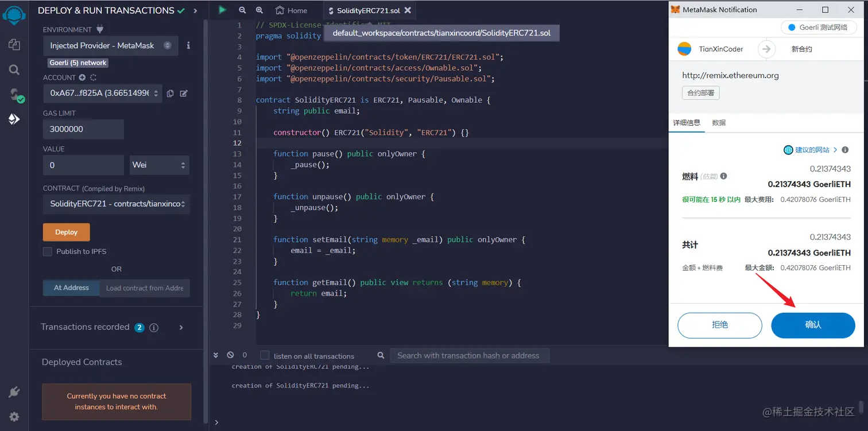This screenshot has height=431, width=868.
Task: Click environment info icon beside provider
Action: point(188,45)
